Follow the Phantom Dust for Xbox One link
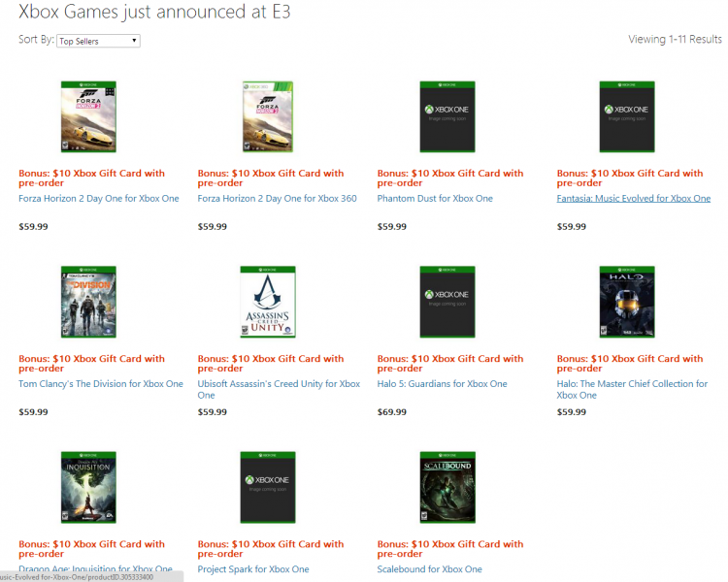Screen dimensions: 728x582 point(435,199)
